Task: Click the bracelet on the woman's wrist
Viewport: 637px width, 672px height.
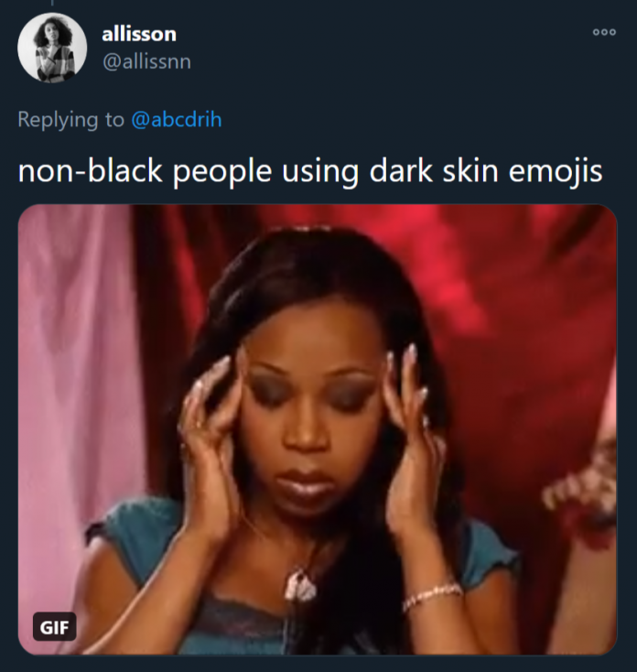Action: coord(432,595)
